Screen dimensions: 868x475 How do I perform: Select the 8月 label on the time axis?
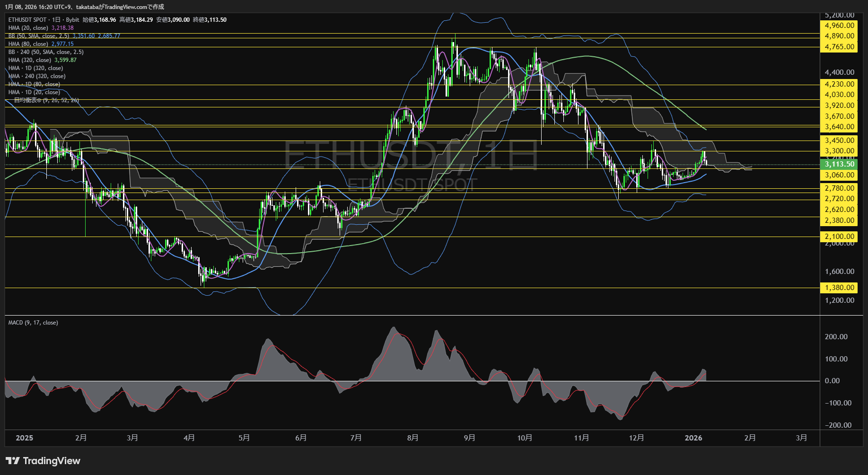pyautogui.click(x=413, y=438)
